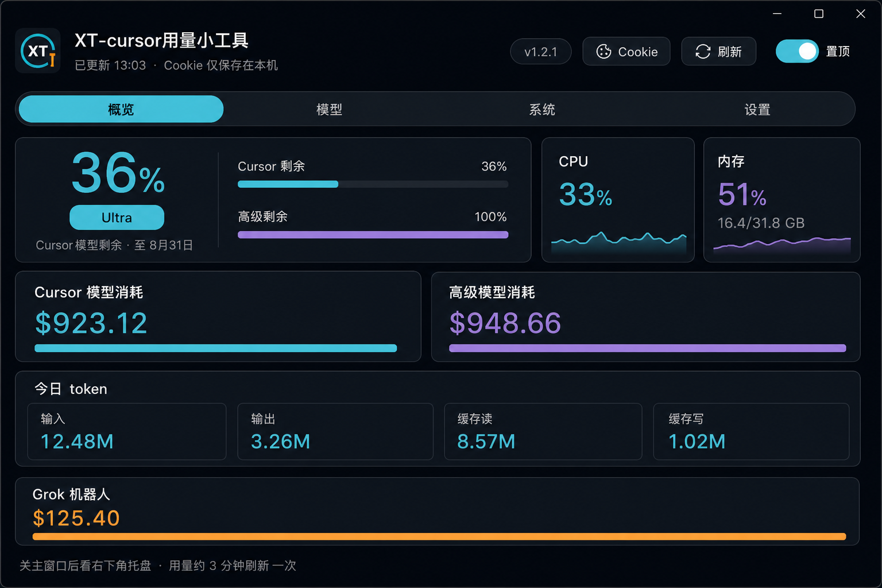Toggle the 置顶 always-on-top switch

797,52
